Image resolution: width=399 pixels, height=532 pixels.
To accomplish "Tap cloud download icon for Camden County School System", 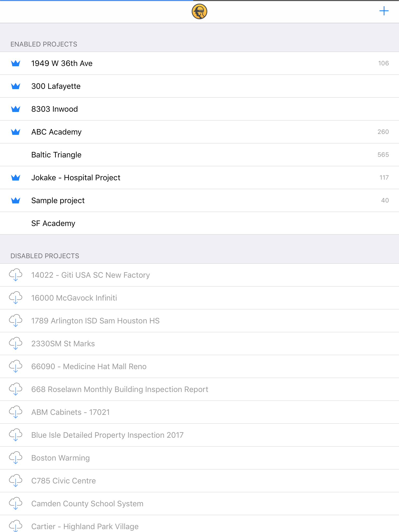I will tap(16, 503).
